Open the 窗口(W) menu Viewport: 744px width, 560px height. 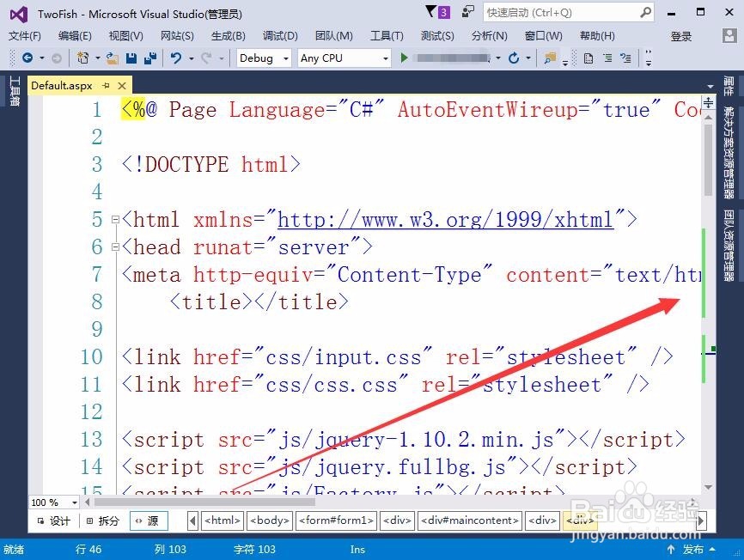coord(543,36)
